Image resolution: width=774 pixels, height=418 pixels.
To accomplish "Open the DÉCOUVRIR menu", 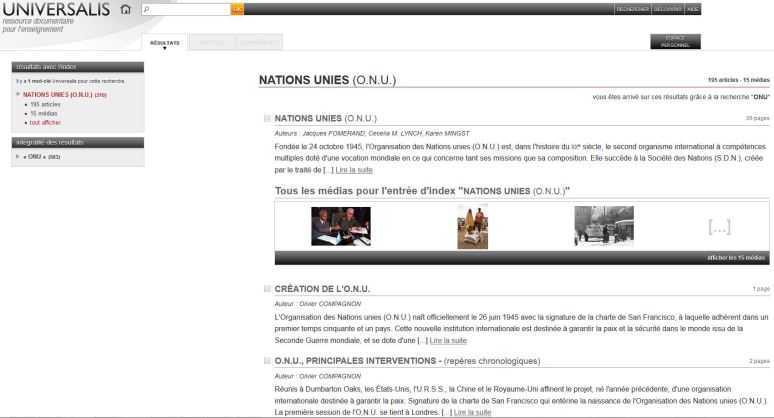I will click(667, 9).
